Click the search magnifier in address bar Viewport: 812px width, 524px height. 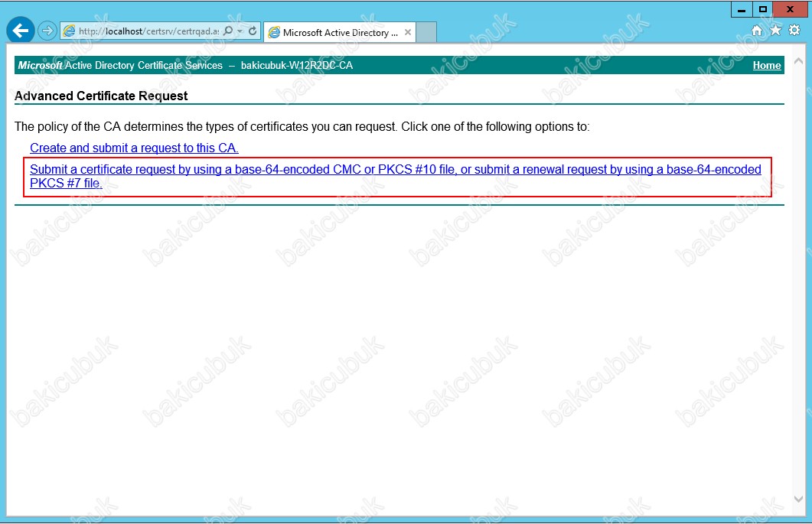pos(228,31)
